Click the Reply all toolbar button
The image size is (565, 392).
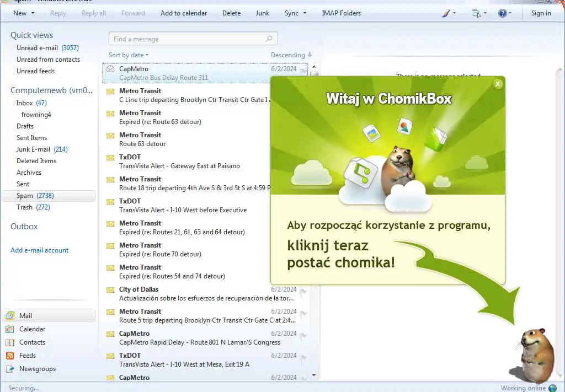(94, 13)
